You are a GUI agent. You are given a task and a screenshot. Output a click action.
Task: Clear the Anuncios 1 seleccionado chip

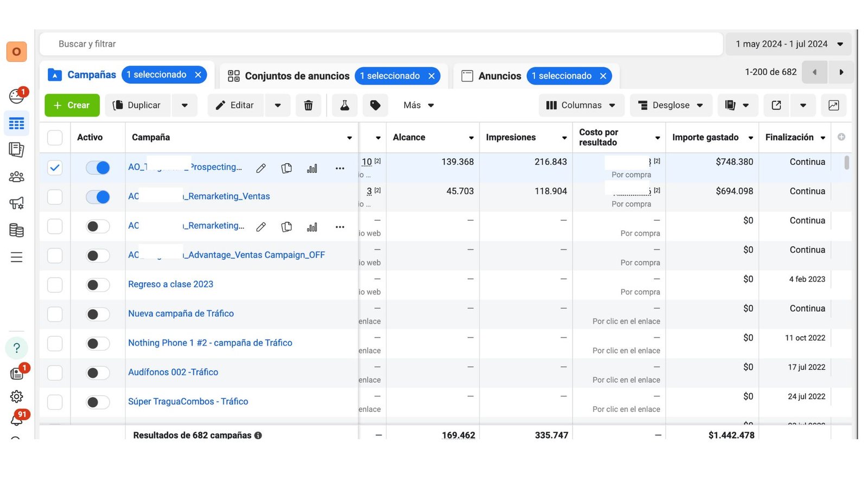(603, 76)
